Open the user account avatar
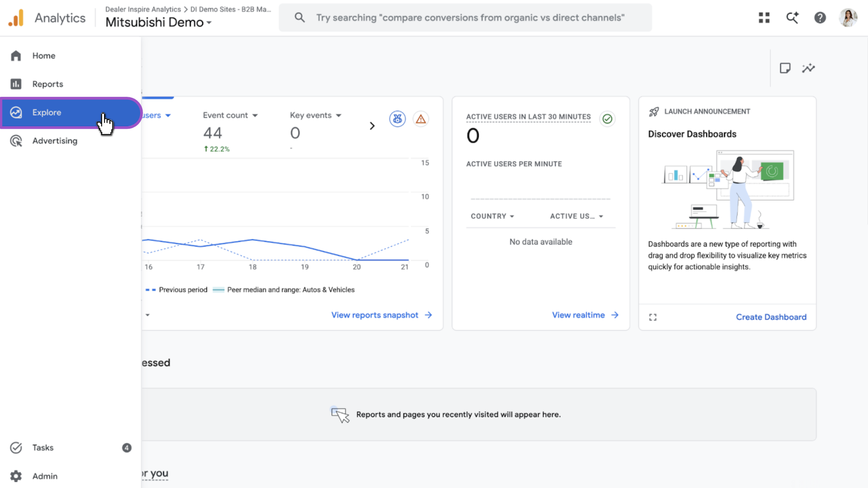Screen dimensions: 868x488 [x=848, y=18]
